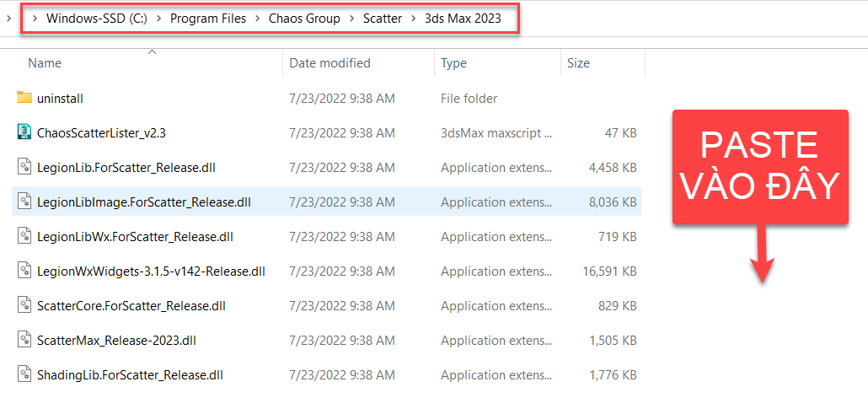The height and width of the screenshot is (414, 868).
Task: Navigate to Scatter breadcrumb folder
Action: pos(383,19)
